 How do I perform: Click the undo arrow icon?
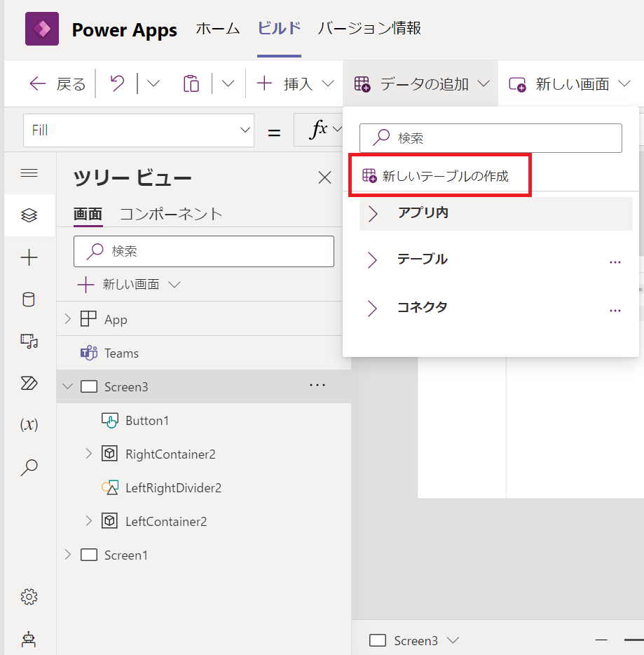pos(117,83)
